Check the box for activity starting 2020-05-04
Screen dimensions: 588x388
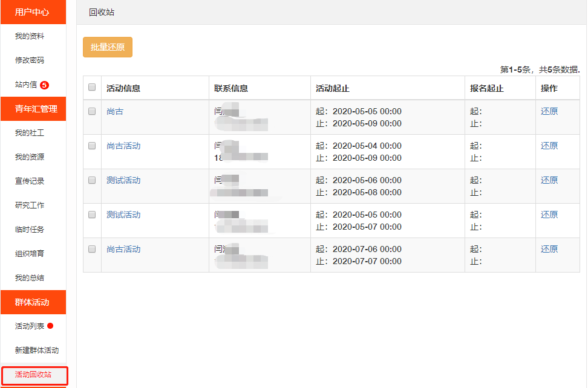(x=92, y=146)
